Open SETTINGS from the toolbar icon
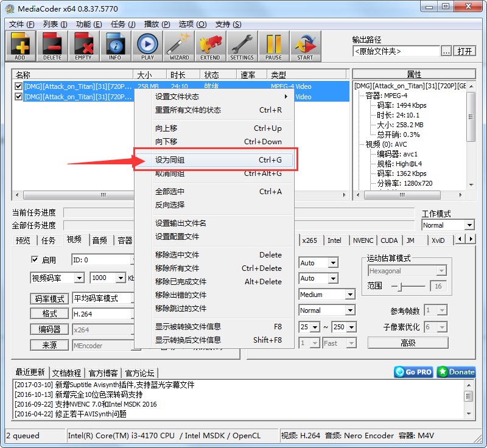Image resolution: width=487 pixels, height=448 pixels. (242, 46)
